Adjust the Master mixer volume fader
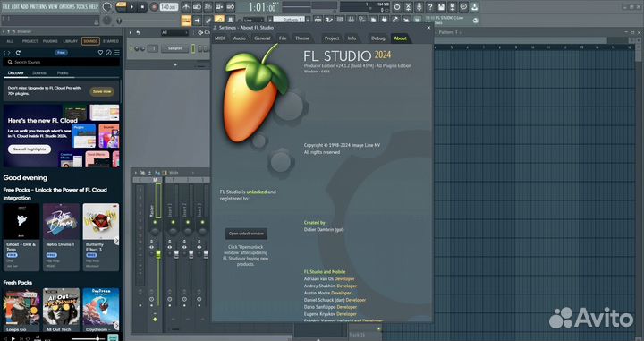644x341 pixels. pos(158,255)
